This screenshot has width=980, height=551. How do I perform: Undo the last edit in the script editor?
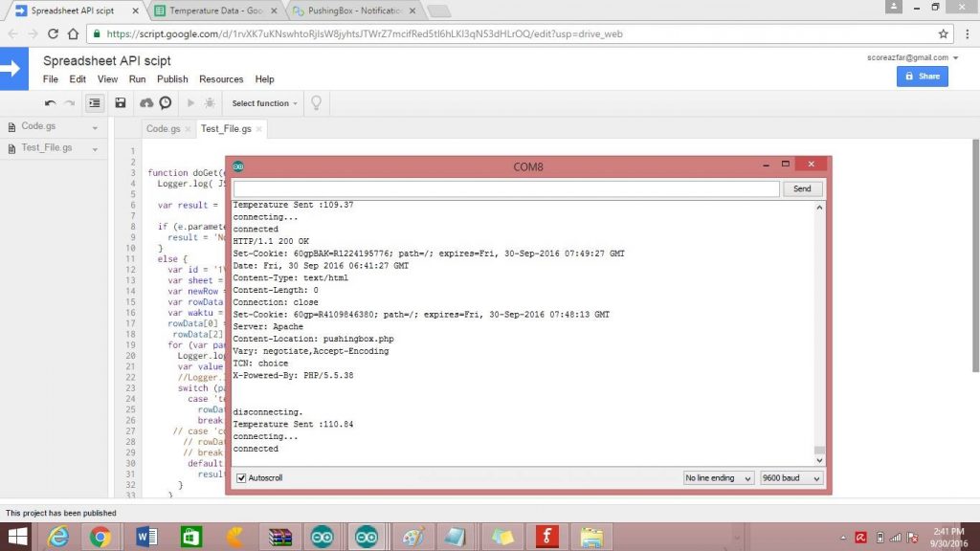click(50, 103)
